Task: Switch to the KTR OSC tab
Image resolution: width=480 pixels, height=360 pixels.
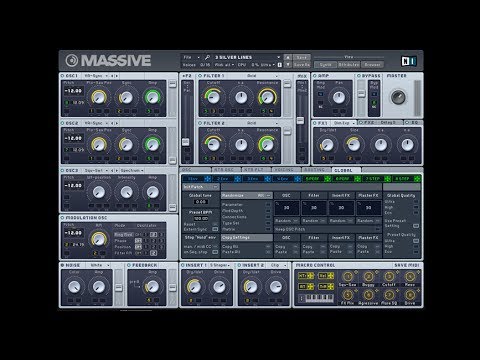Action: pos(226,170)
